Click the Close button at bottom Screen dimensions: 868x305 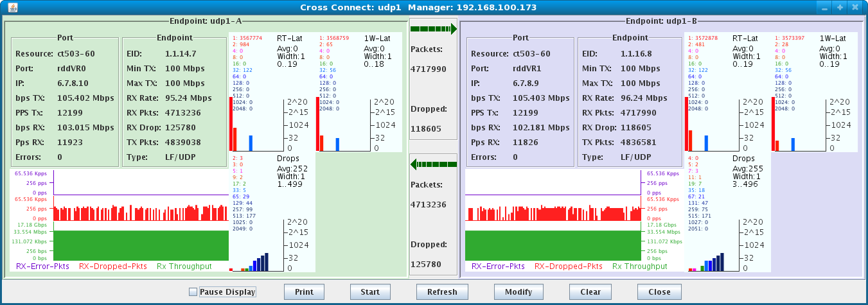(659, 292)
